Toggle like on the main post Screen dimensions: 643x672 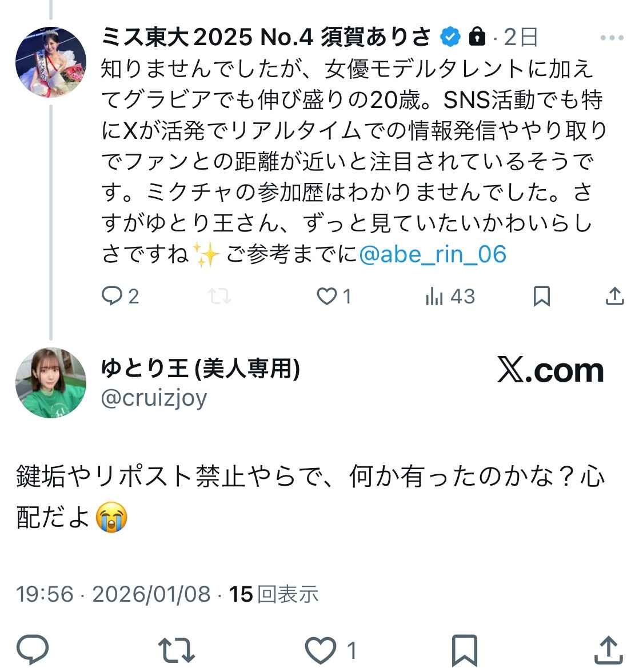[321, 650]
